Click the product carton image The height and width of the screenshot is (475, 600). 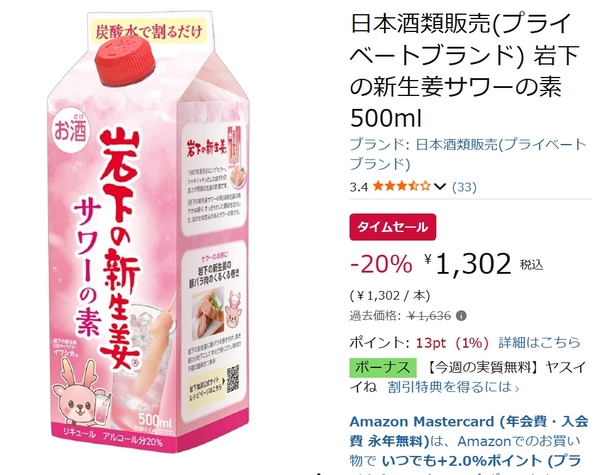149,232
